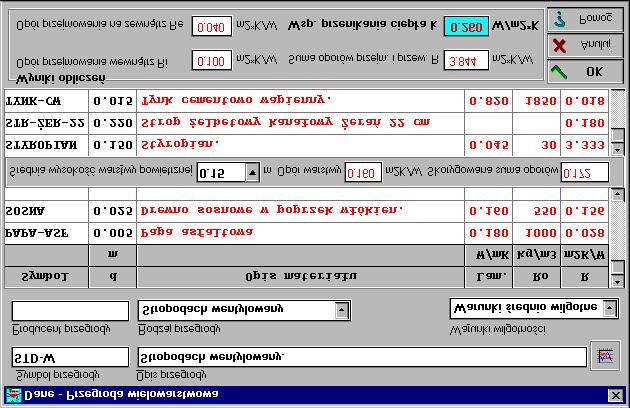Click density 30 in the STYROPIAN row
This screenshot has width=630, height=408.
click(x=537, y=145)
